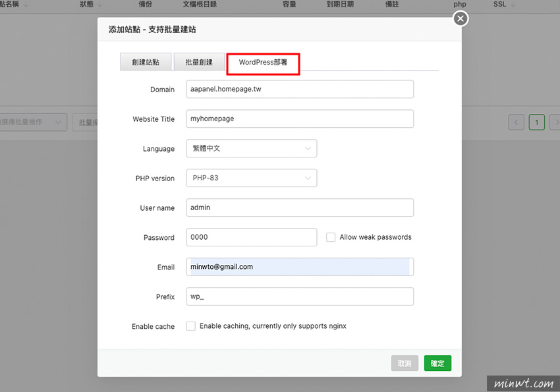Click the Website Title input field
The width and height of the screenshot is (560, 392).
pos(300,119)
